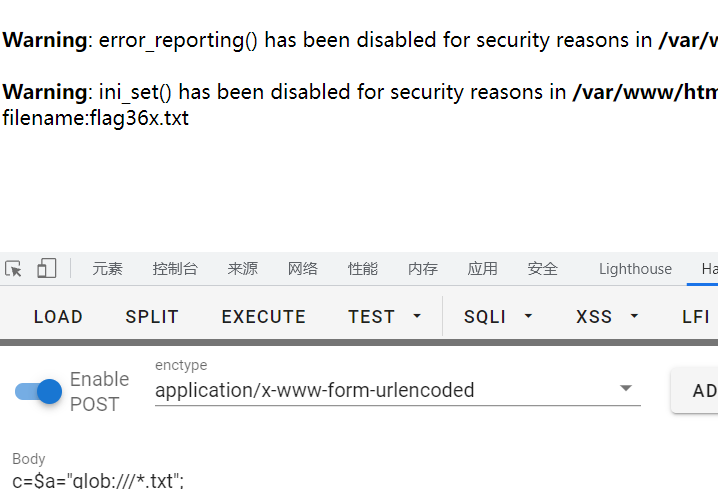Open the Lighthouse tab
Image resolution: width=718 pixels, height=489 pixels.
point(635,269)
